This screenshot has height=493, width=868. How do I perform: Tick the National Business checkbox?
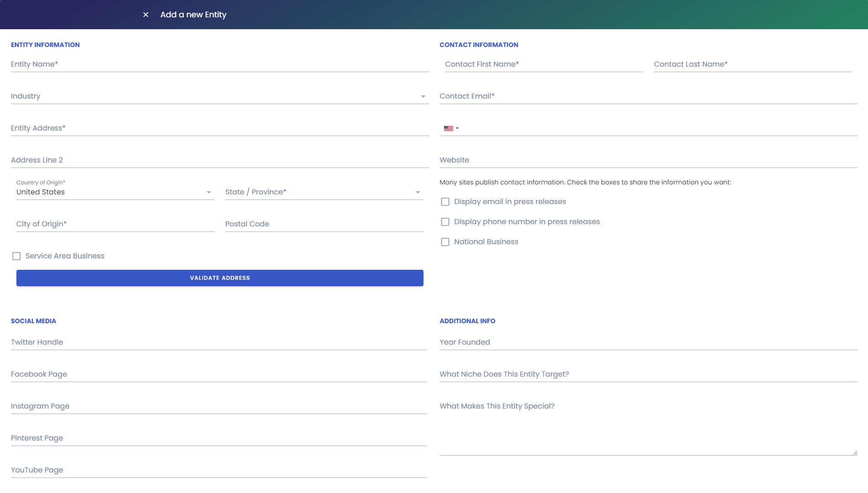pyautogui.click(x=445, y=242)
